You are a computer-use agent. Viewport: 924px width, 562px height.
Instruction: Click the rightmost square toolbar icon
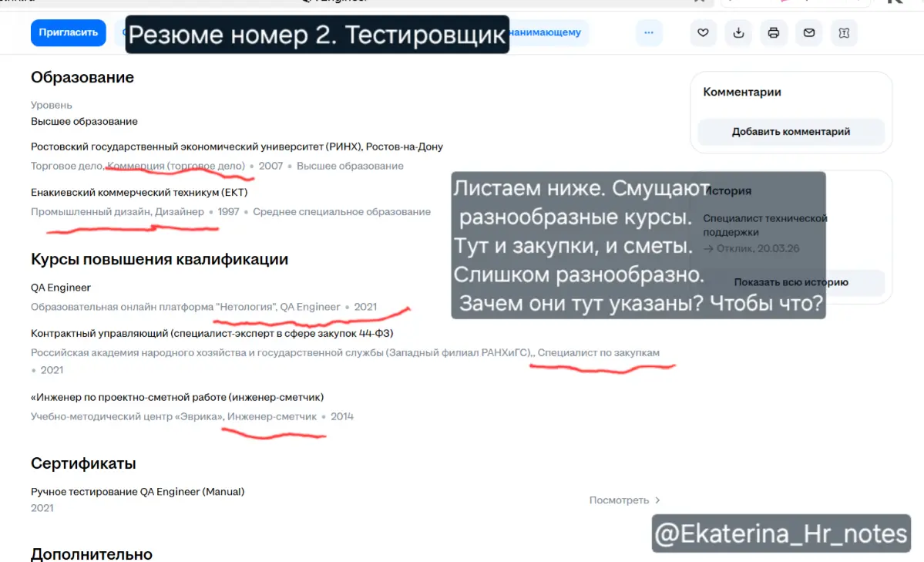pos(844,32)
